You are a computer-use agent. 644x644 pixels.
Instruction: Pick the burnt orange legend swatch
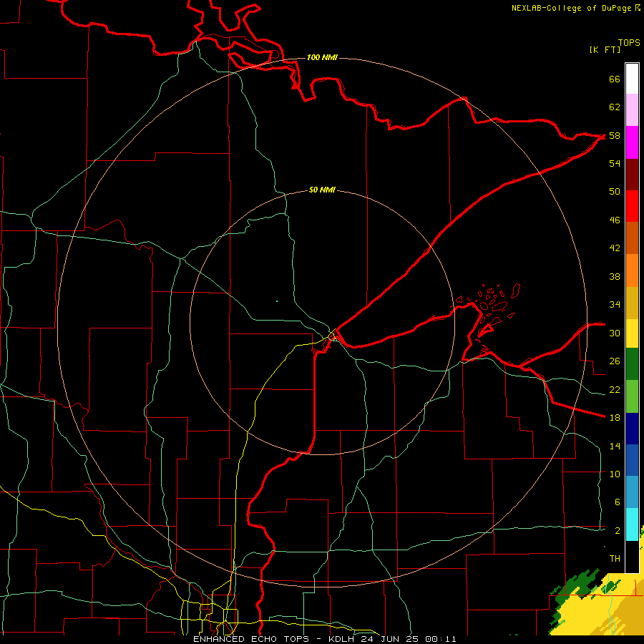click(632, 238)
